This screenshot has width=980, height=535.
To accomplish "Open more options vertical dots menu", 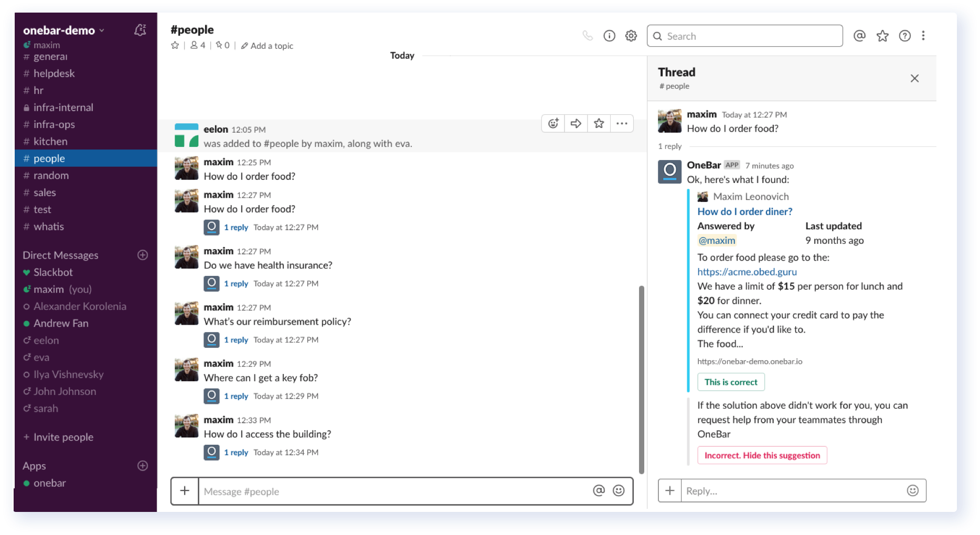I will 923,36.
